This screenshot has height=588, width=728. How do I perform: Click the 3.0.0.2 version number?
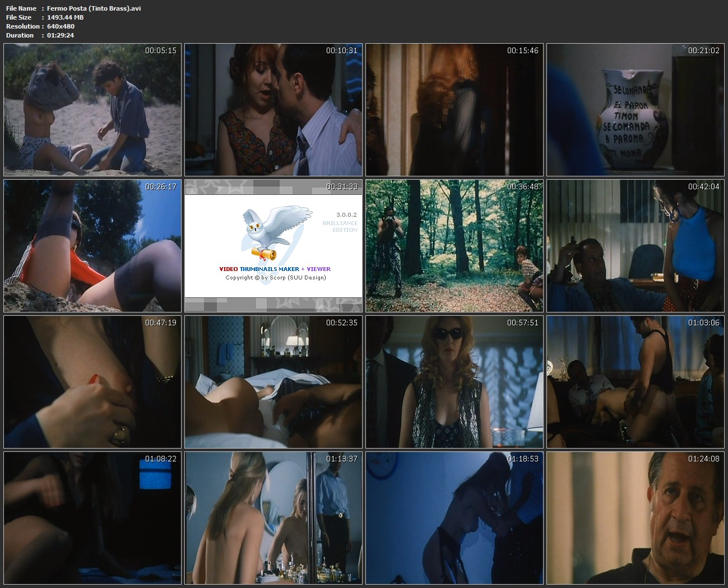(x=346, y=214)
